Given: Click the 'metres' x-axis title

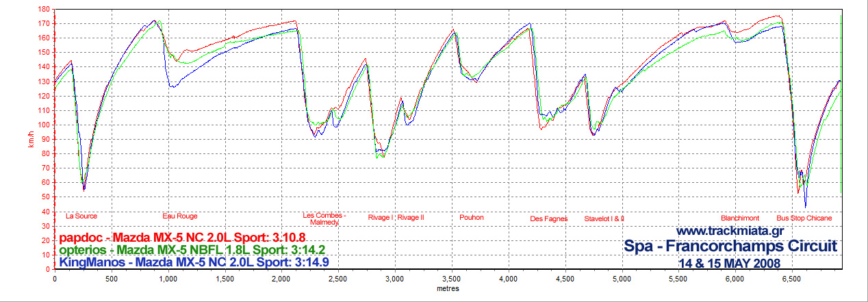Looking at the screenshot, I should click(x=448, y=288).
